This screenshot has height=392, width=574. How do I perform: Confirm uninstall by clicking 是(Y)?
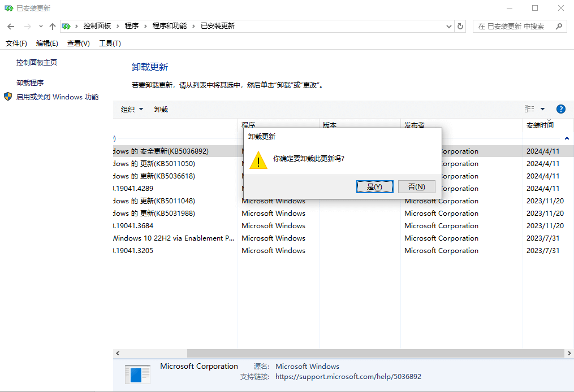coord(374,186)
